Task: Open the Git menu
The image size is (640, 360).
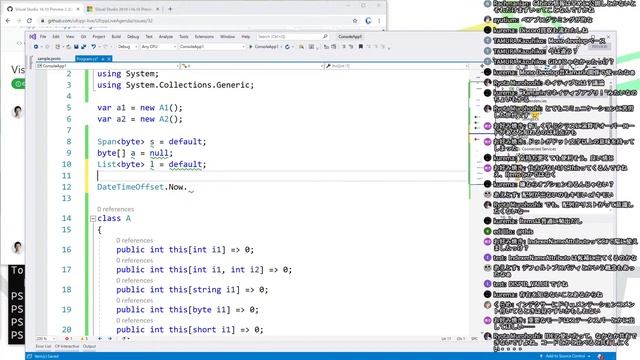Action: tap(83, 37)
